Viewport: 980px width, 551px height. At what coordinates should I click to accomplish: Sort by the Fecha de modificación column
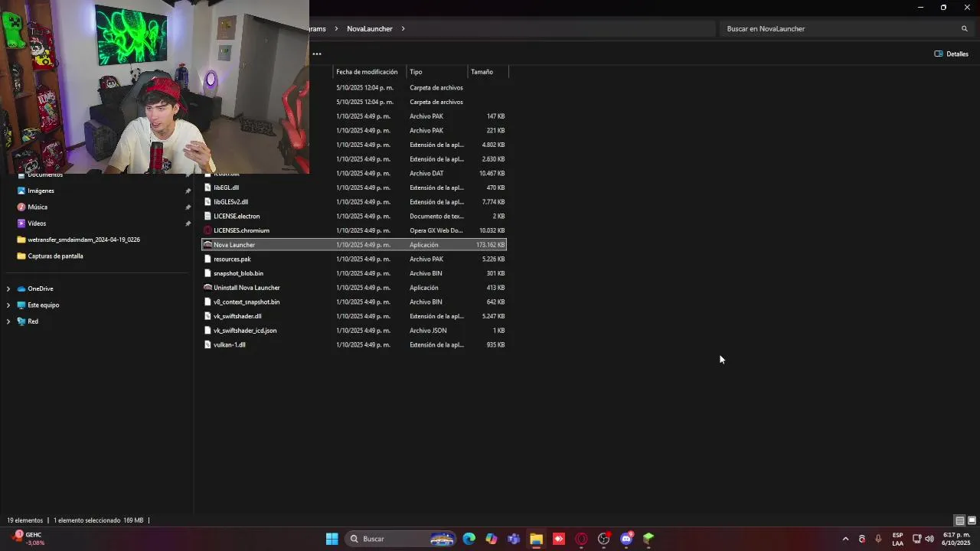tap(367, 72)
